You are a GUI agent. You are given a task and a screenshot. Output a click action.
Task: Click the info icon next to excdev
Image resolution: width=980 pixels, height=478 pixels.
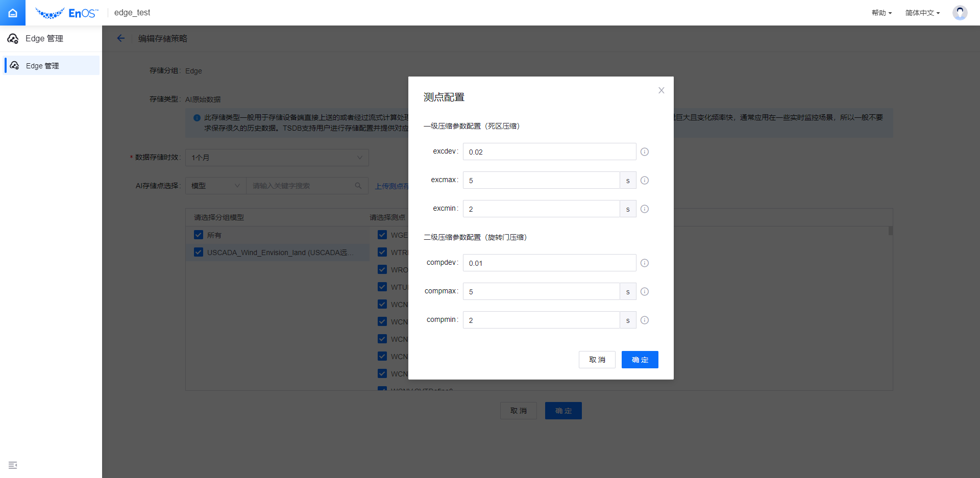[645, 152]
